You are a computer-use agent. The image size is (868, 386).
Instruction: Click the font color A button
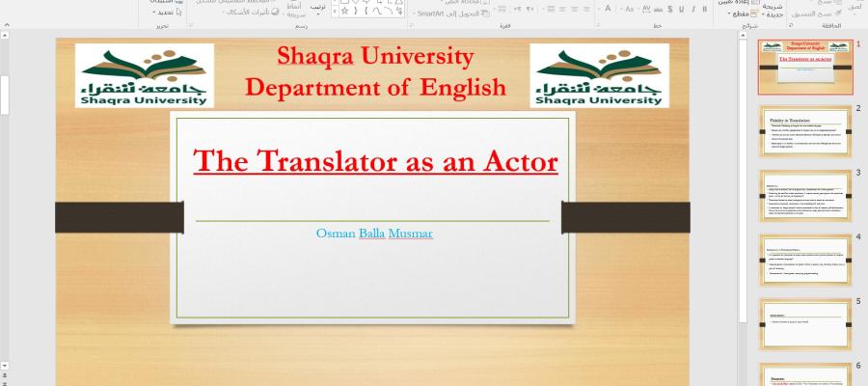click(606, 10)
